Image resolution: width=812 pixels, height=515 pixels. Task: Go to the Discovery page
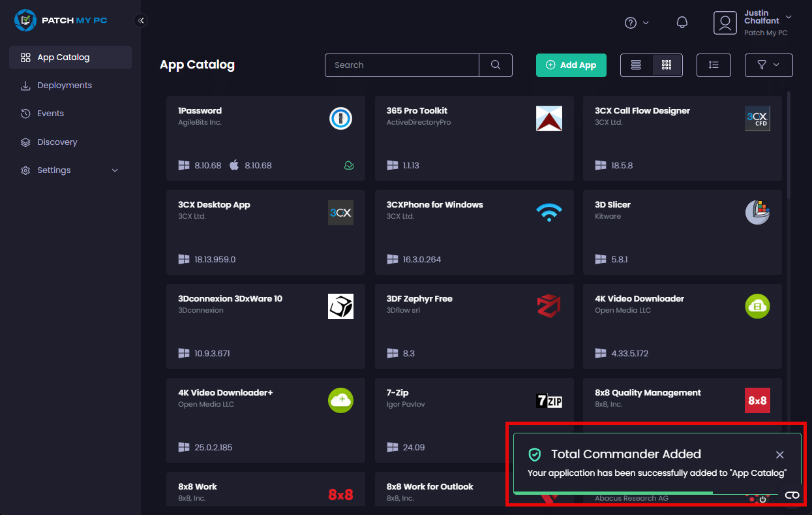coord(57,142)
